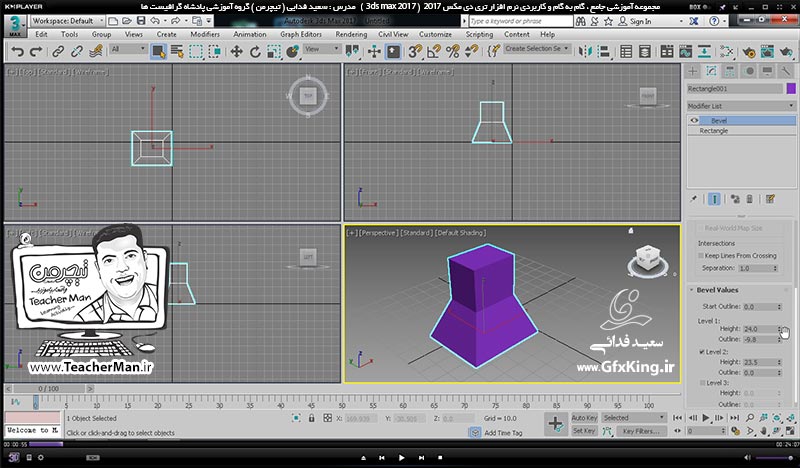
Task: Open the View coordinate system dropdown
Action: click(322, 49)
